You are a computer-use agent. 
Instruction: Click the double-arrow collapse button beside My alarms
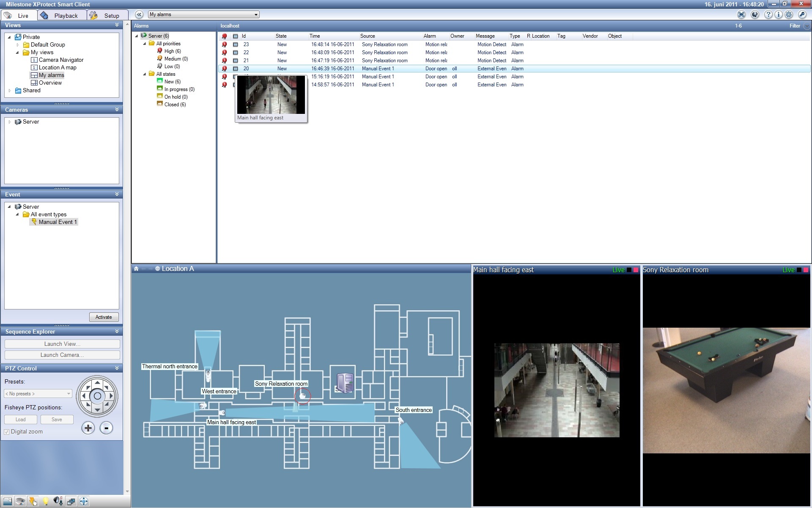140,14
